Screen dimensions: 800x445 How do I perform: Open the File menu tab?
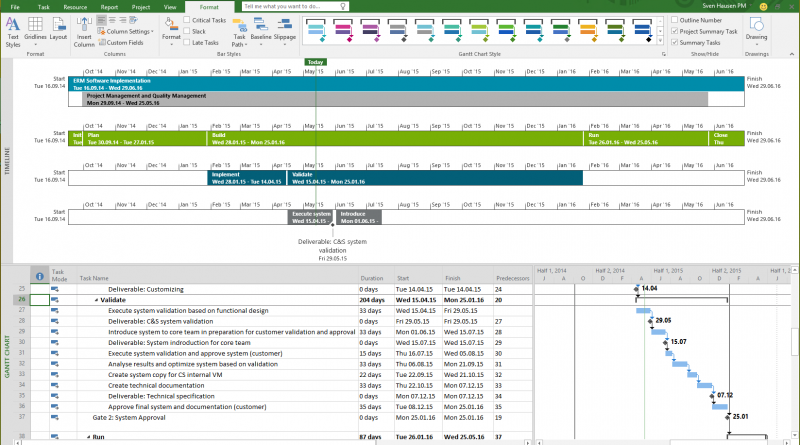tap(15, 6)
